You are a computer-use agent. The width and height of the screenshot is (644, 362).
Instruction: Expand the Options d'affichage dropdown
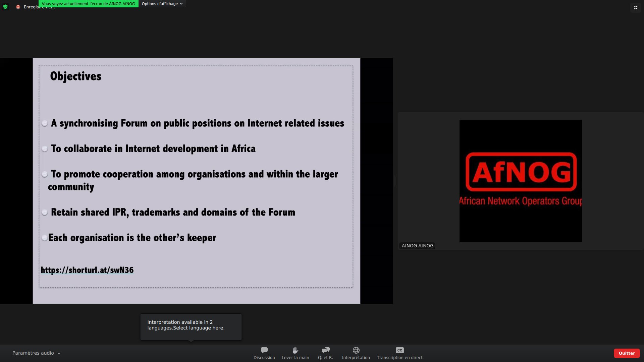[162, 4]
